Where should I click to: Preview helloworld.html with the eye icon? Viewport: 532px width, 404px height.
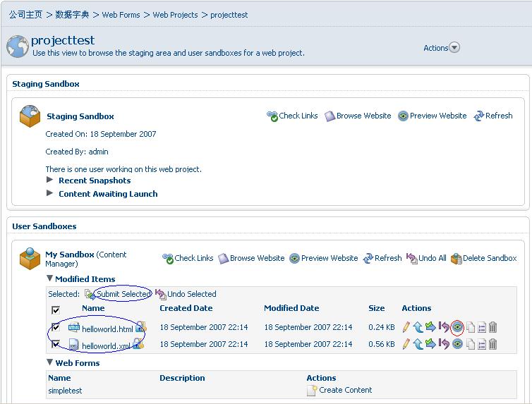tap(457, 327)
